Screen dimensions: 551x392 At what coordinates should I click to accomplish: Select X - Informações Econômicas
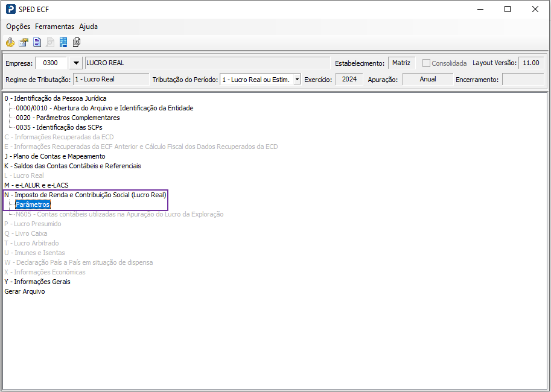click(45, 272)
